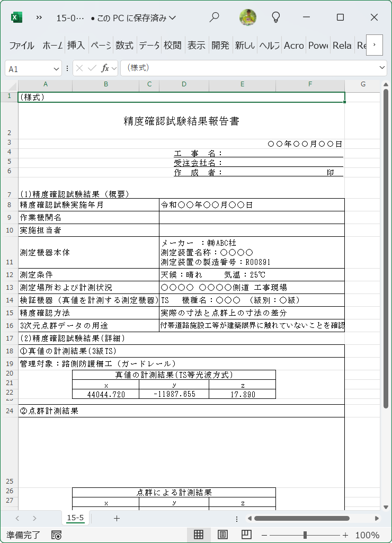Select column G header
This screenshot has width=392, height=543.
[x=363, y=84]
